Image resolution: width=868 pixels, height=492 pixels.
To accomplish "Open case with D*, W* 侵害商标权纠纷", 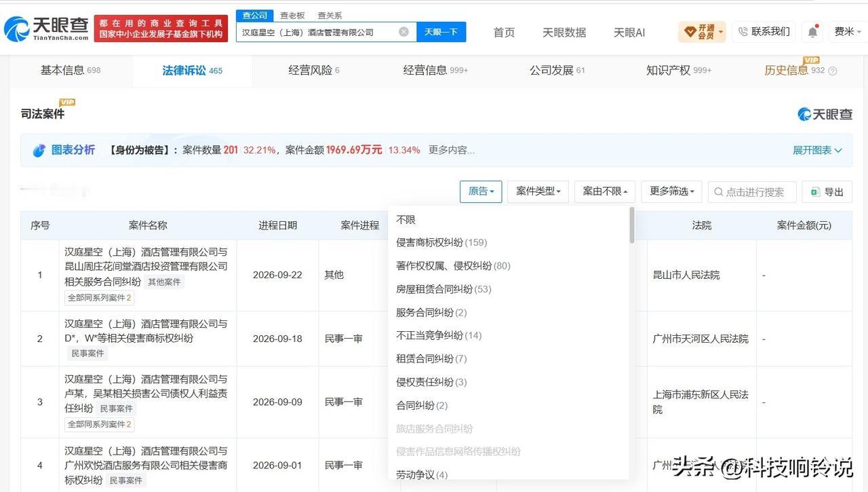I will pos(146,331).
